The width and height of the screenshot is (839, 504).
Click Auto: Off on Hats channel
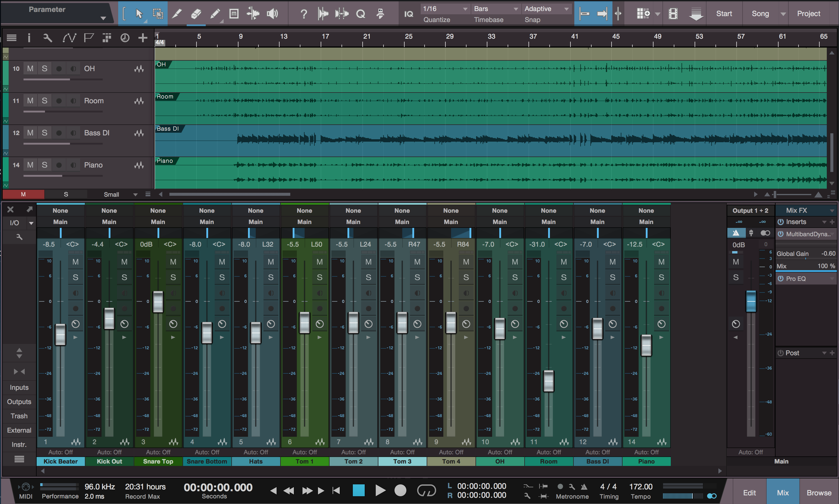255,452
